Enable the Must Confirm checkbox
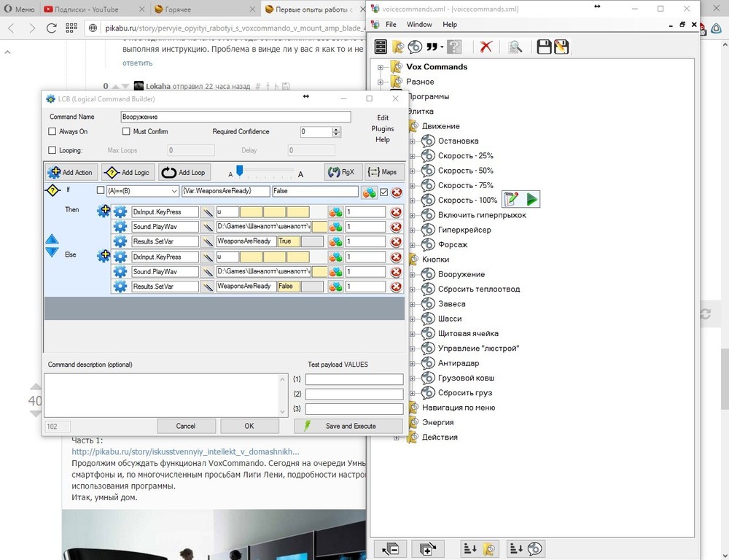 point(126,132)
